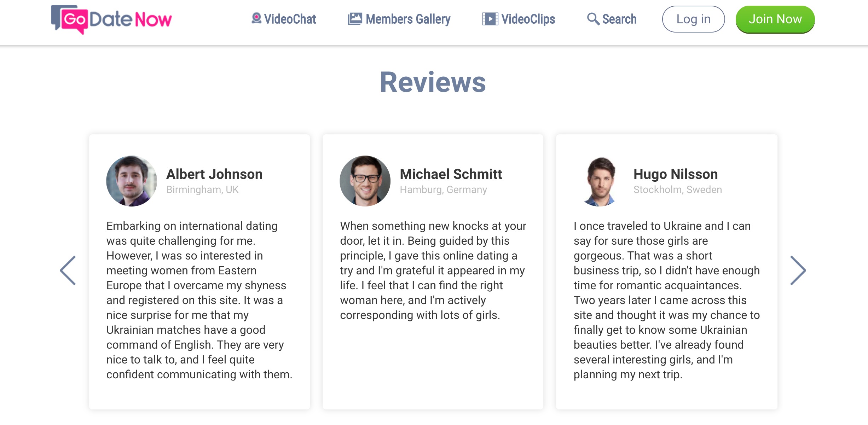Open the Search link text

pos(619,19)
